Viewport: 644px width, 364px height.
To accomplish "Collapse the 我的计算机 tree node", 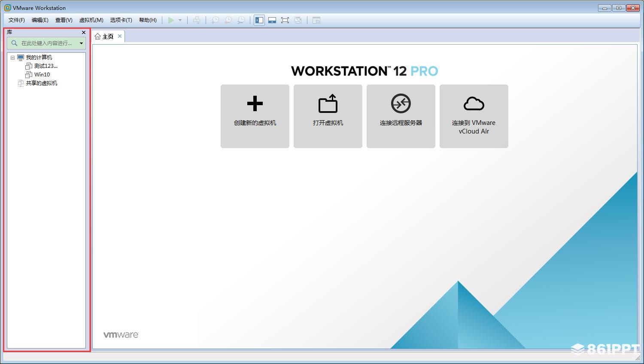I will 12,58.
